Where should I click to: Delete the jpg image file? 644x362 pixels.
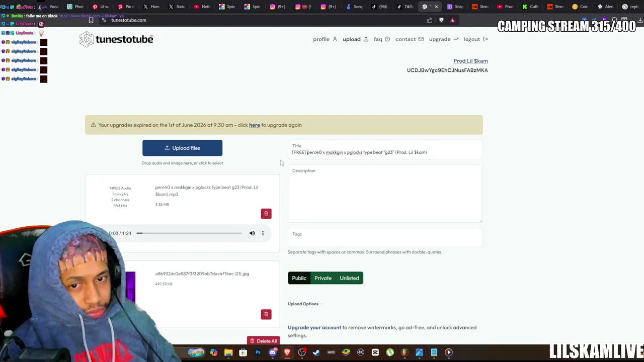(x=266, y=314)
